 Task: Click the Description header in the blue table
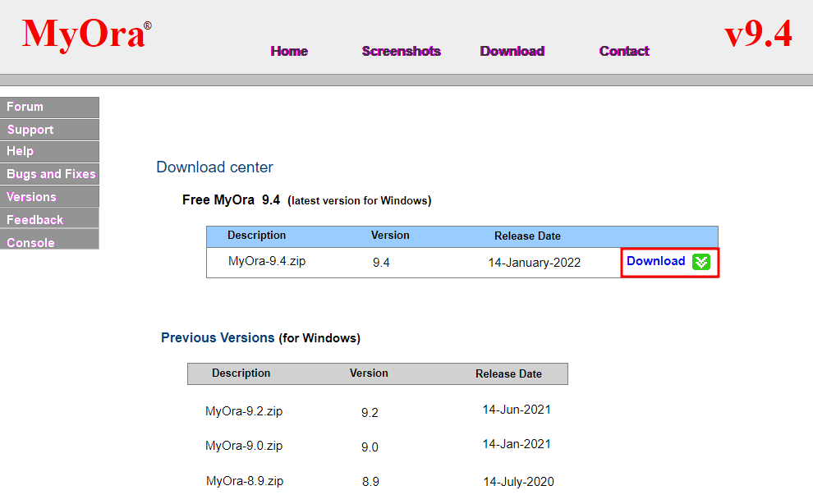[x=257, y=235]
